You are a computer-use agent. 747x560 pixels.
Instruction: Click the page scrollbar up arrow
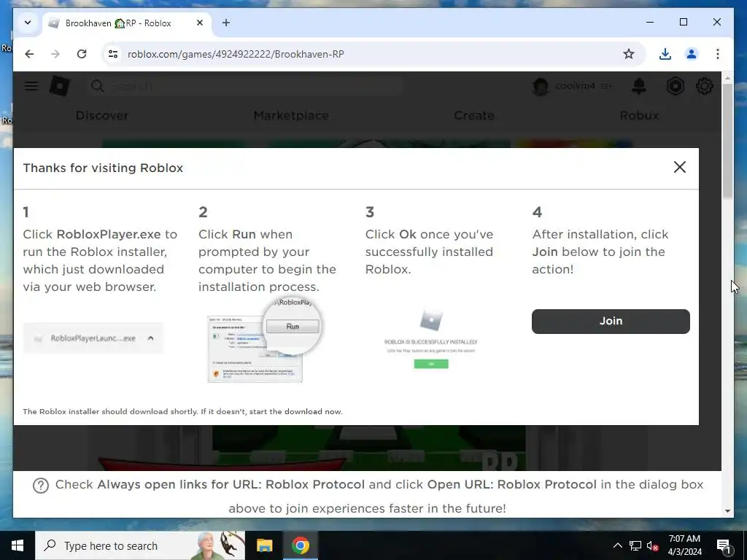(727, 77)
